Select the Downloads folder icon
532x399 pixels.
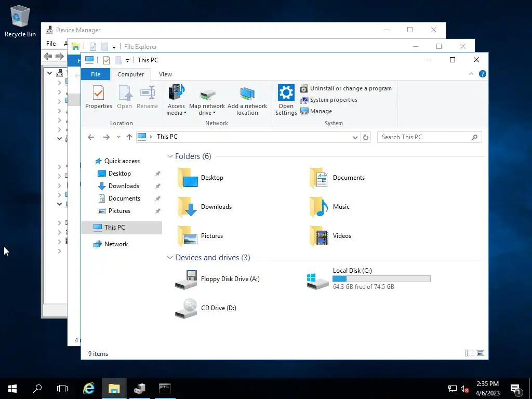pyautogui.click(x=188, y=207)
